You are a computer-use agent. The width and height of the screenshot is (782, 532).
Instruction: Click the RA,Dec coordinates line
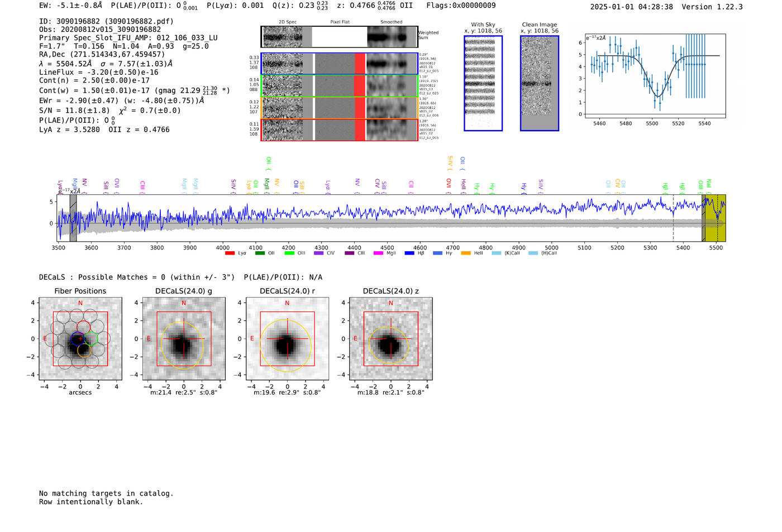coord(102,54)
